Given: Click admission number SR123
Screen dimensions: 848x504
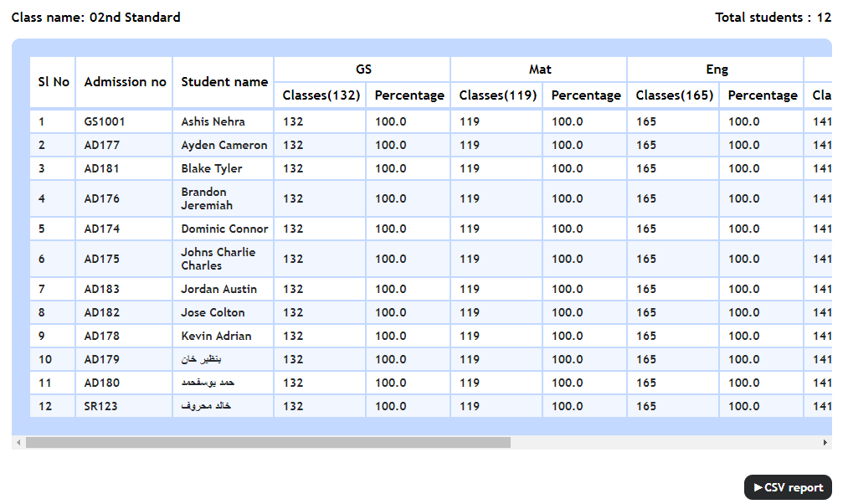Looking at the screenshot, I should [x=101, y=406].
